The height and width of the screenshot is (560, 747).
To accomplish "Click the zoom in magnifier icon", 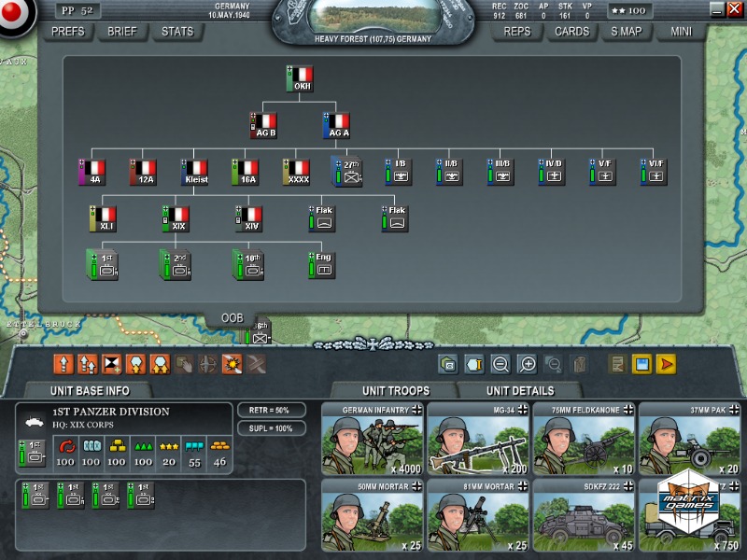I will pos(528,364).
